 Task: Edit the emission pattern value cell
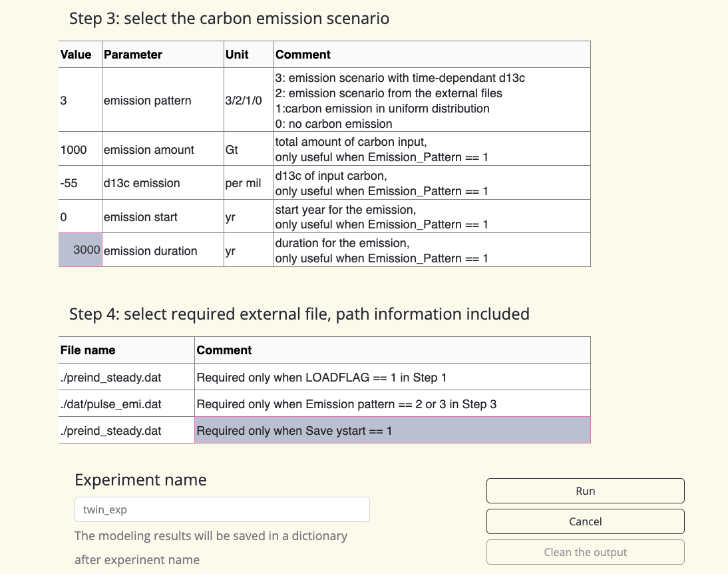tap(80, 101)
